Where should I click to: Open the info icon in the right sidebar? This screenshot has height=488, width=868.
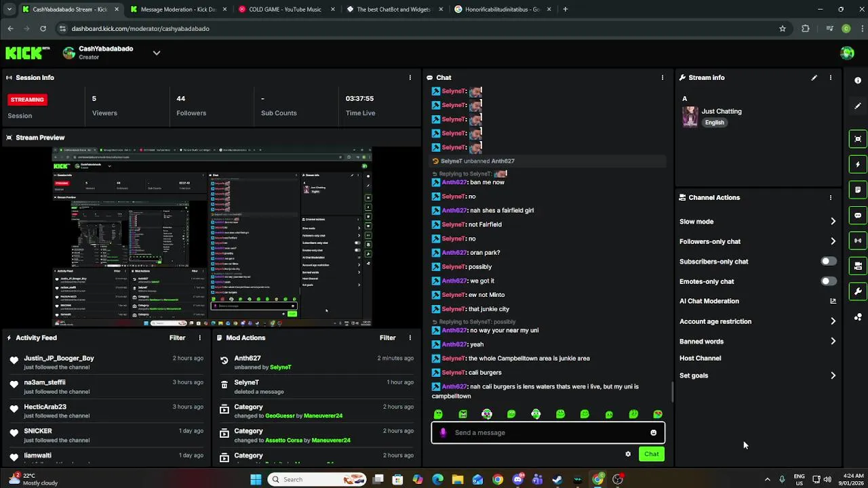coord(858,81)
